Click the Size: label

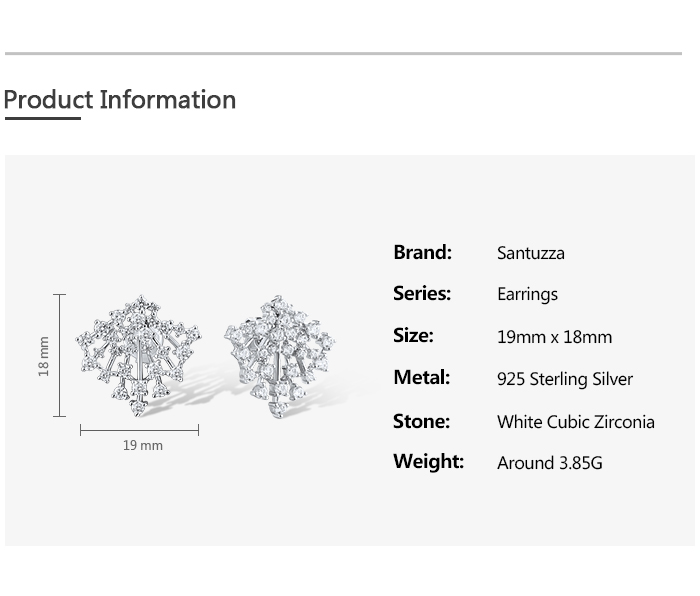click(x=413, y=335)
